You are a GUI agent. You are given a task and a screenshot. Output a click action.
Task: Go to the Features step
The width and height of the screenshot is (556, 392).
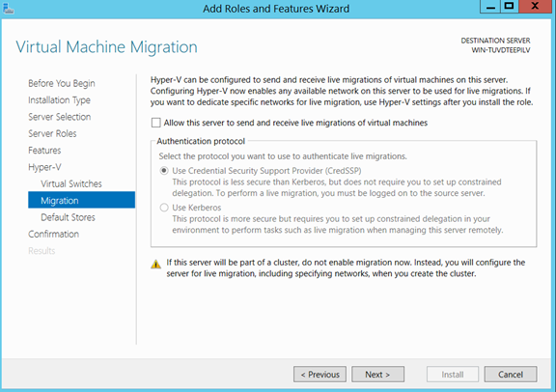44,151
